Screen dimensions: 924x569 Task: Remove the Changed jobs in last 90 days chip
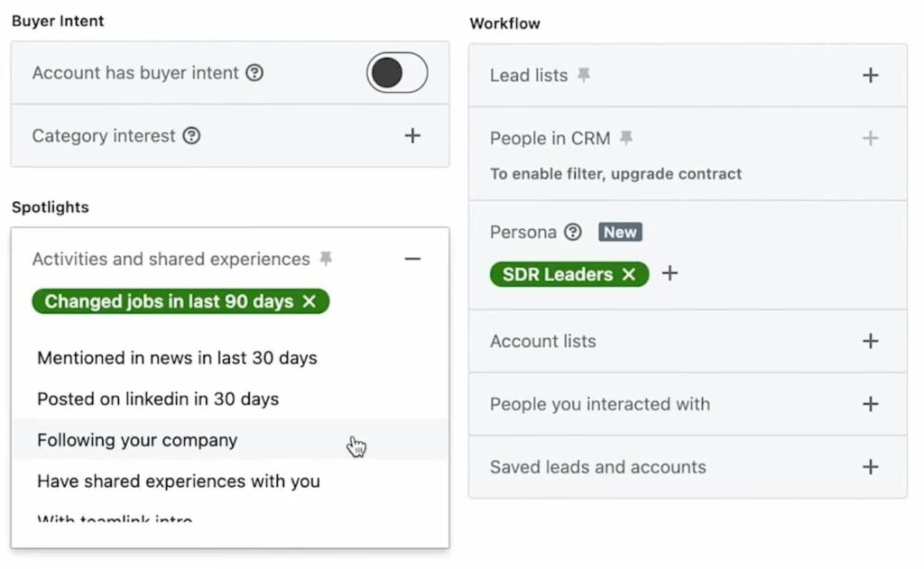[x=310, y=301]
